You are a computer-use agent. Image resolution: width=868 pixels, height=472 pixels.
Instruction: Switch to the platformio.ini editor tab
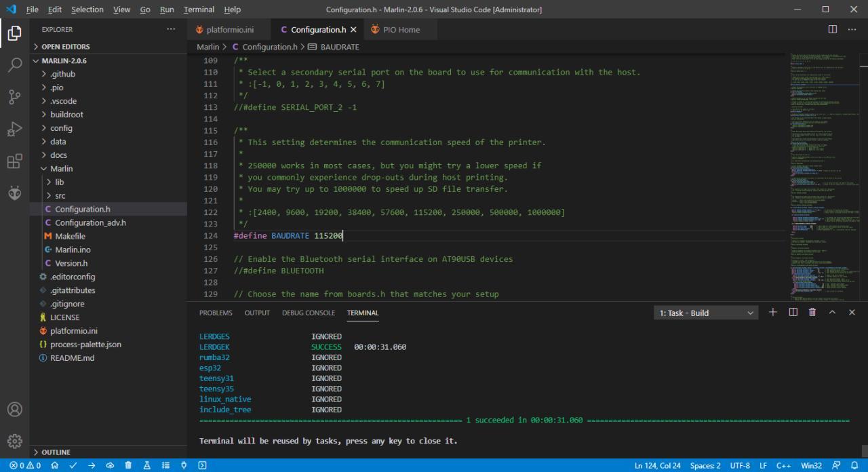click(x=229, y=30)
